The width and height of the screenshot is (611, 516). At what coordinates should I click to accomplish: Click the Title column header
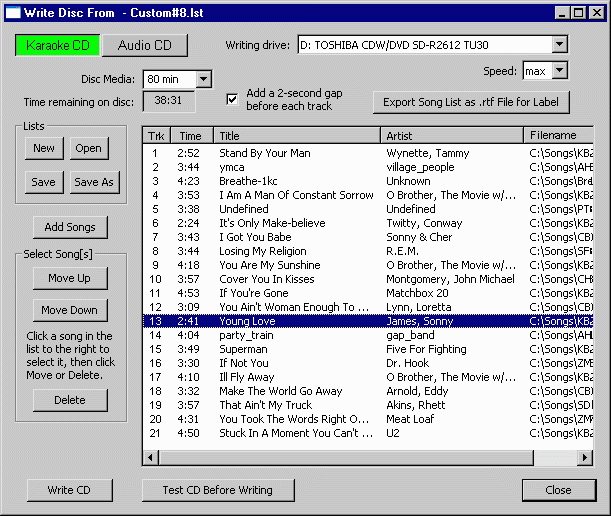point(296,135)
